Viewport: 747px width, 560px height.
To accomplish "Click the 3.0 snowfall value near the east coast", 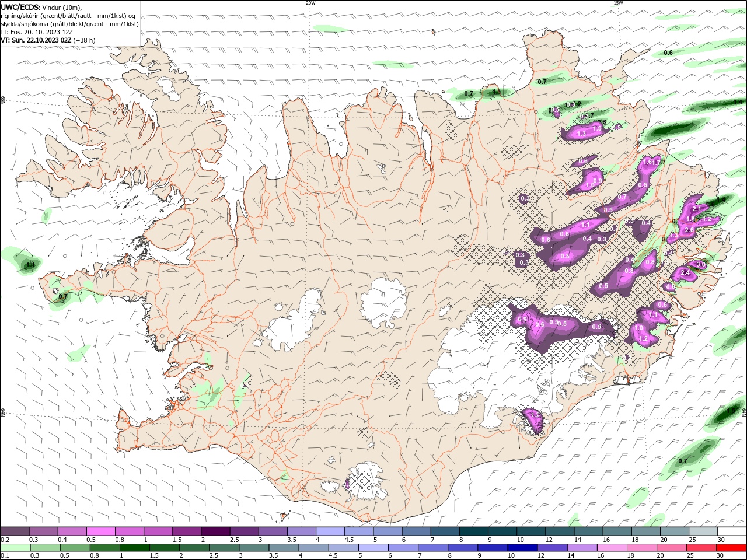I will tap(701, 264).
